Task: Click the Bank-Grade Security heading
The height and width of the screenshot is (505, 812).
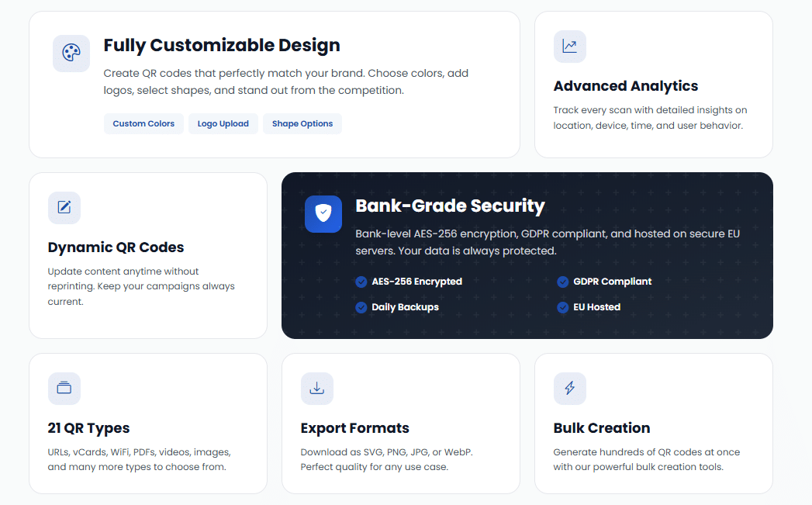Action: click(x=450, y=206)
